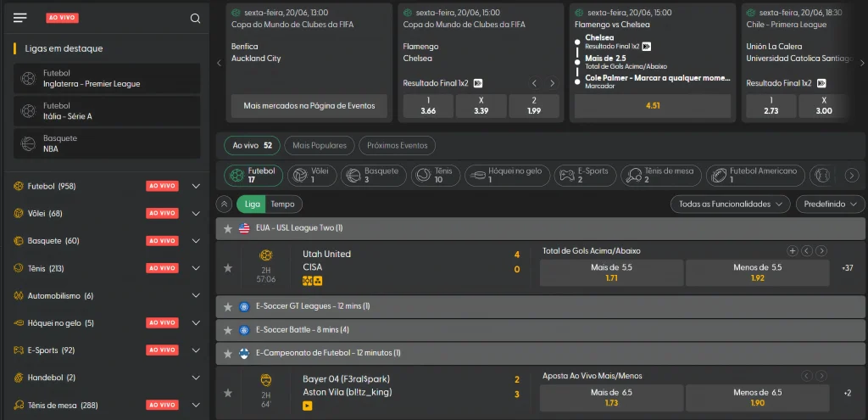This screenshot has width=868, height=420.
Task: Favorite E-Soccer GT Leagues star
Action: (227, 306)
